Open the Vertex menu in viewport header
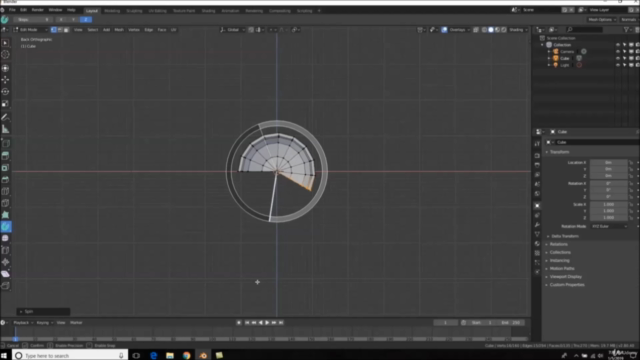The width and height of the screenshot is (640, 360). click(133, 30)
